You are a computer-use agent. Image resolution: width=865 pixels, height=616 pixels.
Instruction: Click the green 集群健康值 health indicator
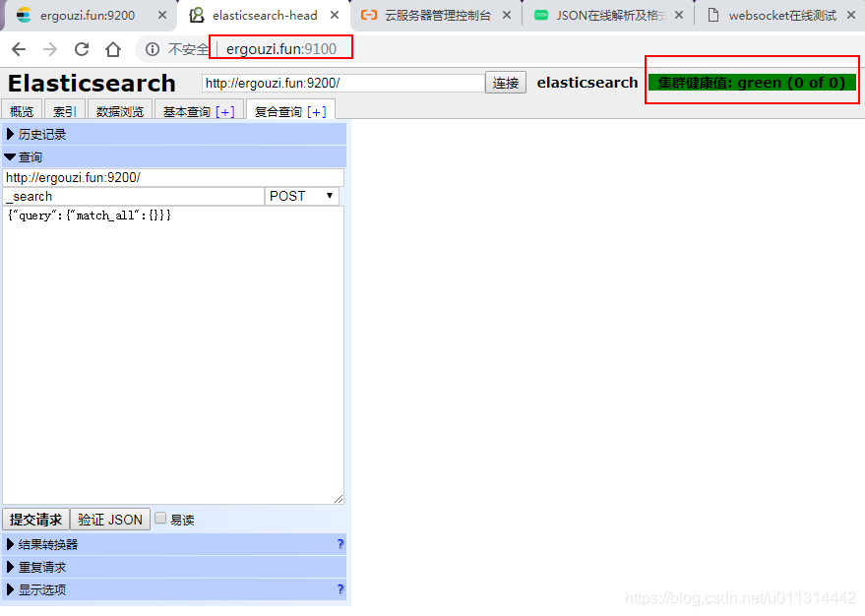[x=752, y=83]
